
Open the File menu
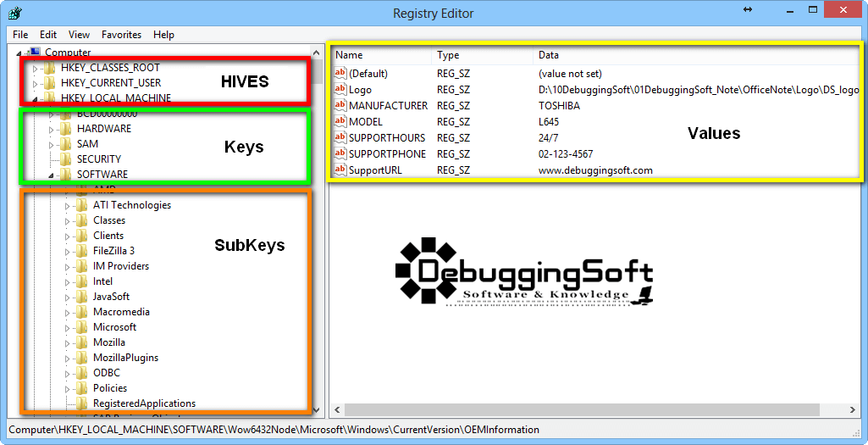click(x=20, y=35)
